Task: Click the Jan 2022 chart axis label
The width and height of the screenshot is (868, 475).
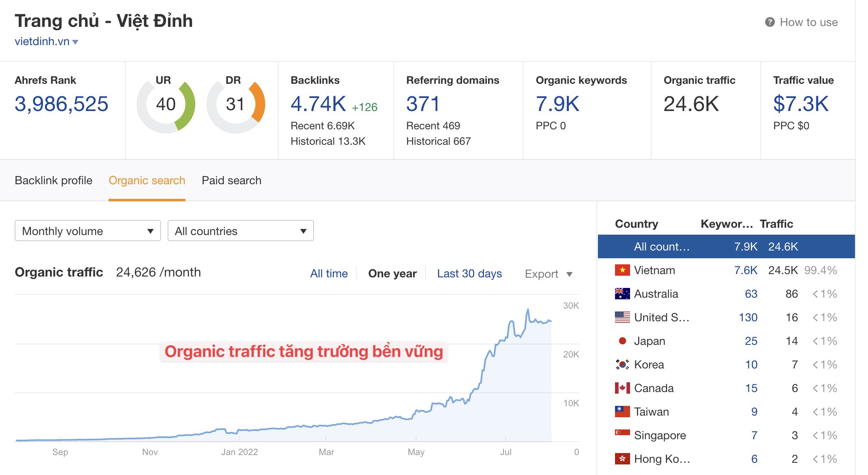Action: [240, 452]
